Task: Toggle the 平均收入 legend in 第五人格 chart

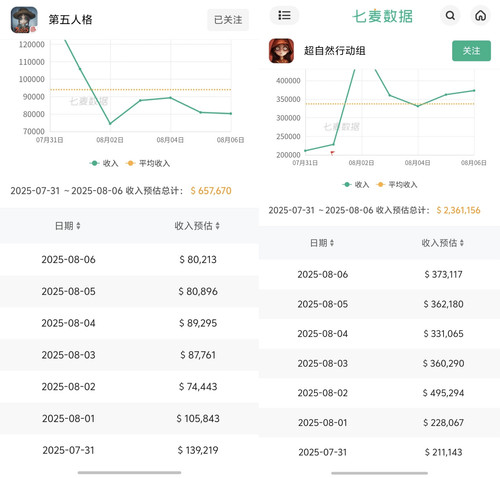Action: tap(148, 163)
